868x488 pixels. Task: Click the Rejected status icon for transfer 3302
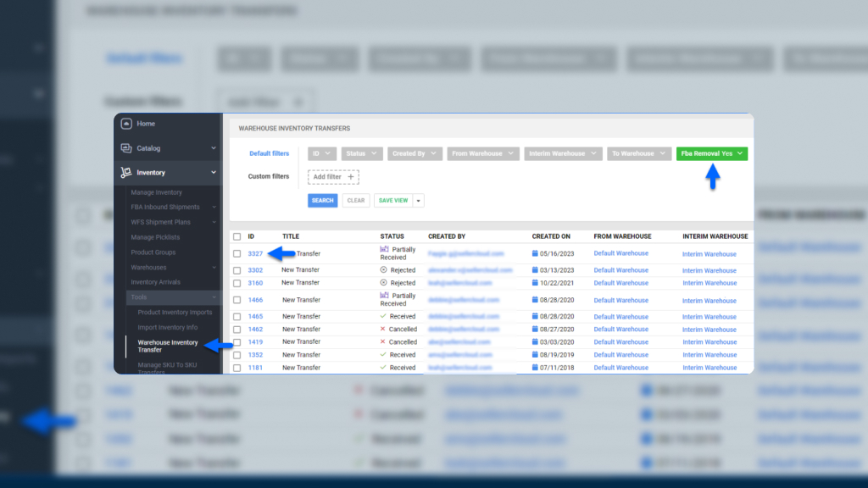384,270
